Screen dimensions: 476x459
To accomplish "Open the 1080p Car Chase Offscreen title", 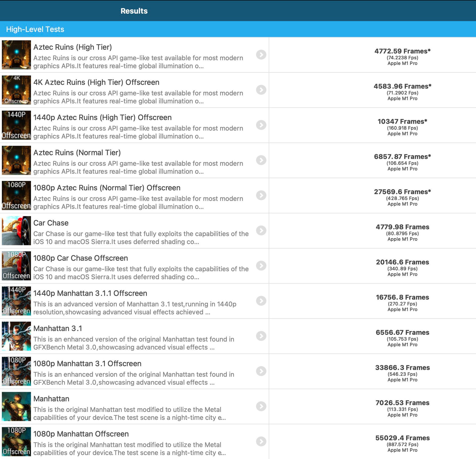I will [81, 258].
